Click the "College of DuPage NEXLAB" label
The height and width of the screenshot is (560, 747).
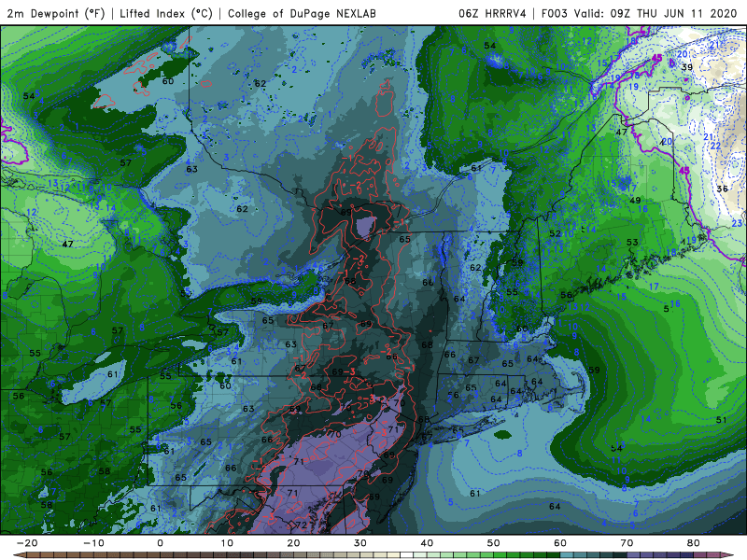302,13
